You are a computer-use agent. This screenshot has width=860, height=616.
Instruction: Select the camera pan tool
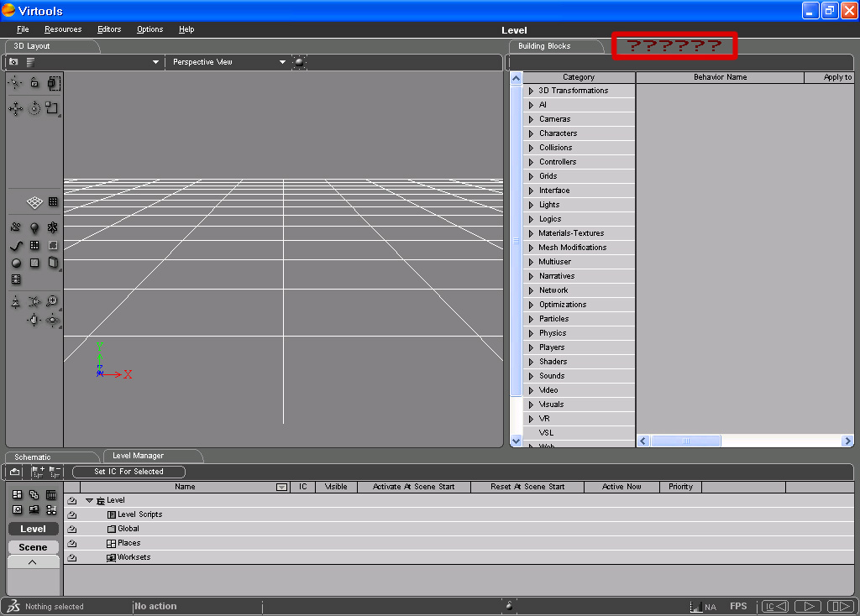(x=34, y=320)
